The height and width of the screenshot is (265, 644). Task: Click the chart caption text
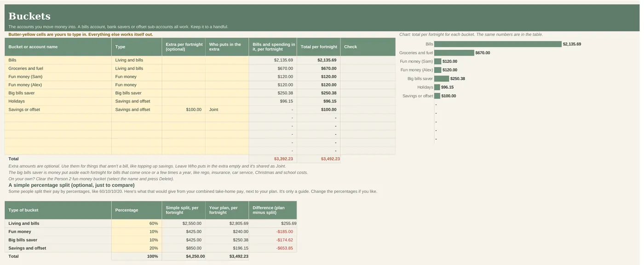tap(471, 34)
